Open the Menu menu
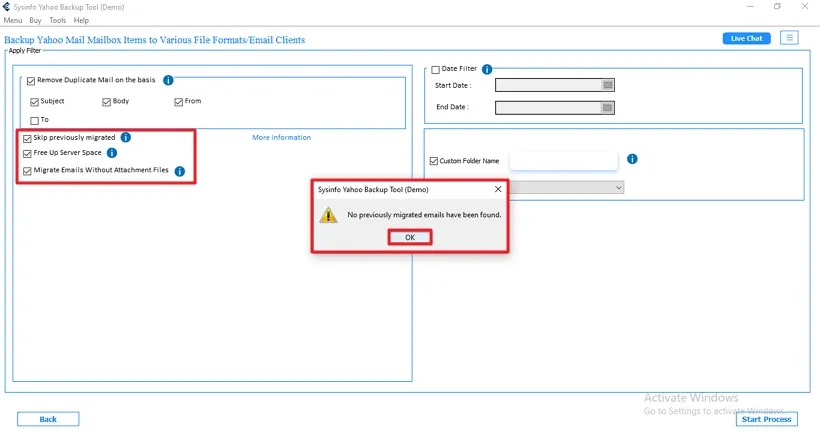Screen dimensions: 820x437 pyautogui.click(x=13, y=20)
